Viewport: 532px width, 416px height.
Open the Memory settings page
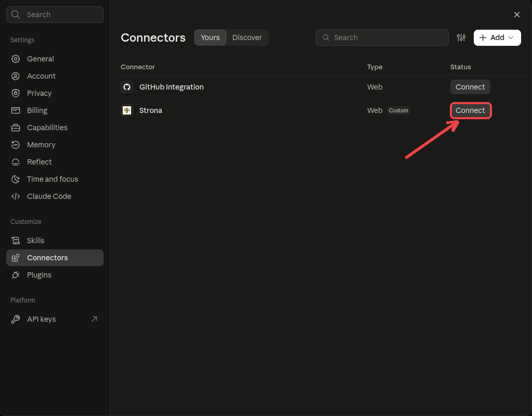(x=55, y=145)
